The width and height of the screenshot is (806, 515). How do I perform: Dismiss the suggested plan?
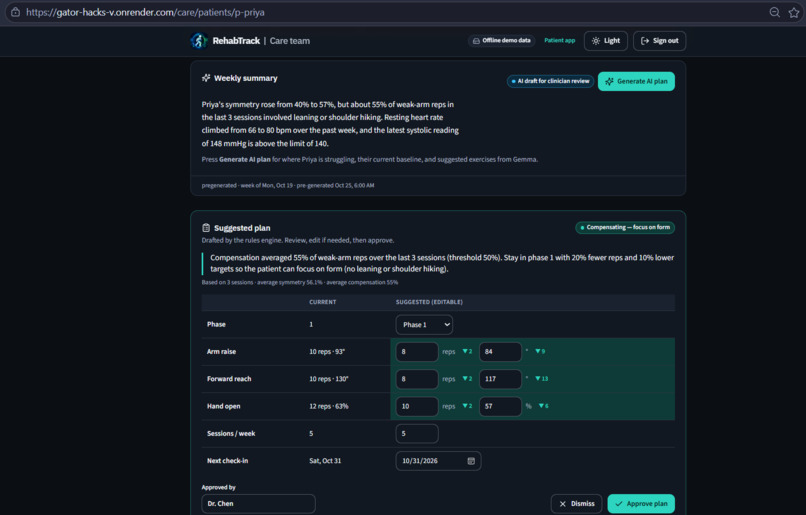point(576,504)
